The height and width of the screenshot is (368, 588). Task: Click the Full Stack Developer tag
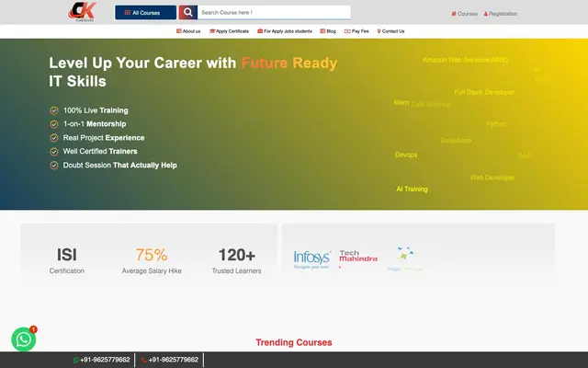(484, 92)
